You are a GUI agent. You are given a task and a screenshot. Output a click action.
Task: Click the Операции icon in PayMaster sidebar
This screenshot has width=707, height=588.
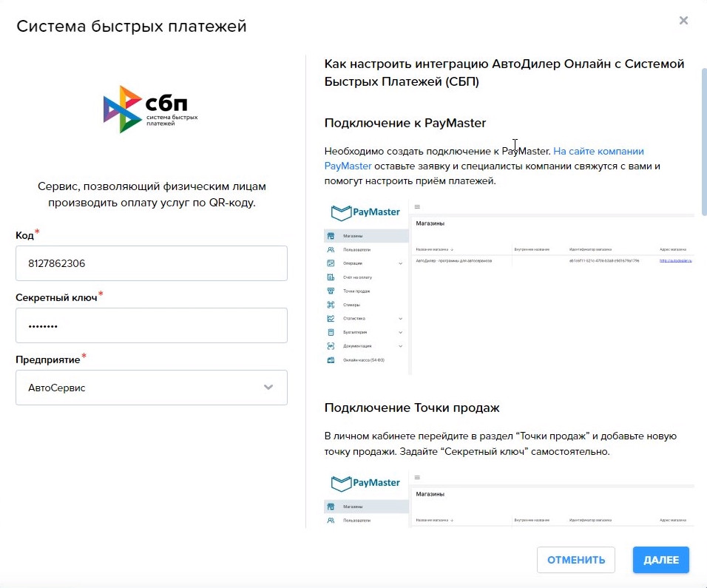331,263
